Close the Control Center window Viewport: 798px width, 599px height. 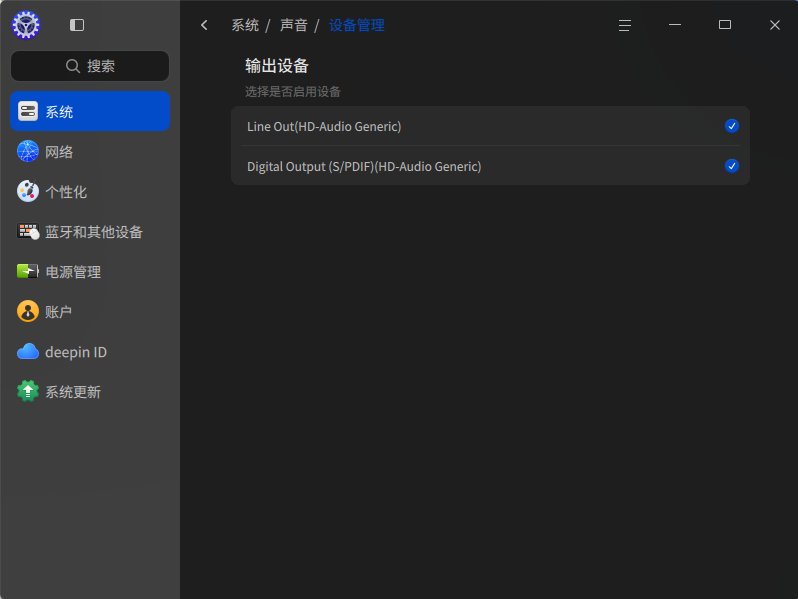[775, 25]
